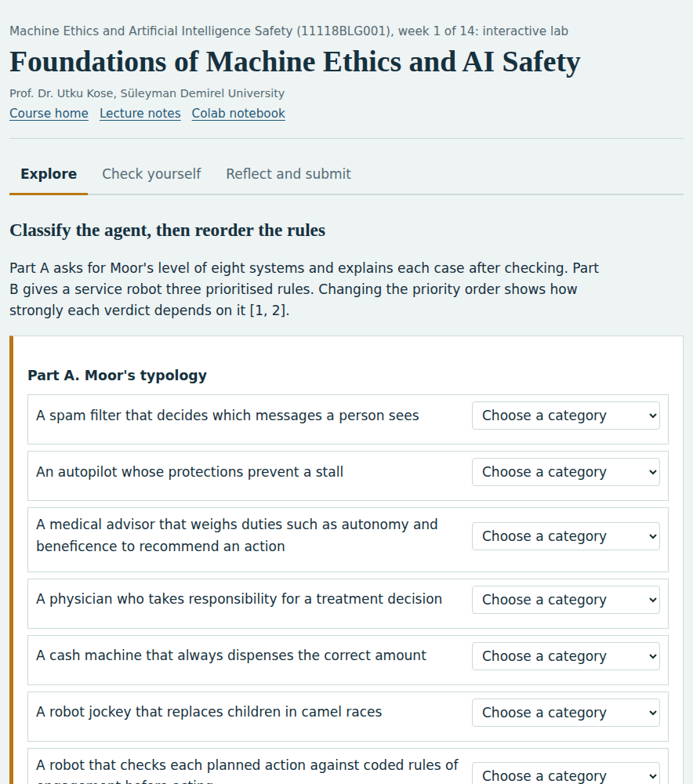The width and height of the screenshot is (693, 784).
Task: Choose a category for the autopilot
Action: point(566,472)
